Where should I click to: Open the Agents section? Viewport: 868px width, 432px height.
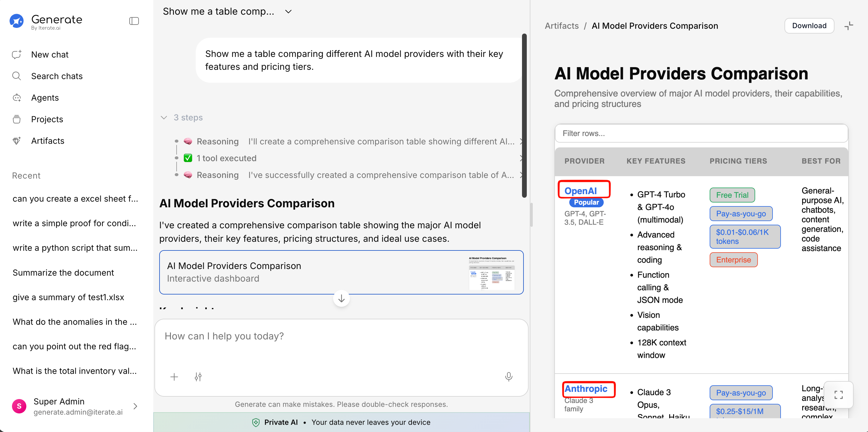coord(45,98)
